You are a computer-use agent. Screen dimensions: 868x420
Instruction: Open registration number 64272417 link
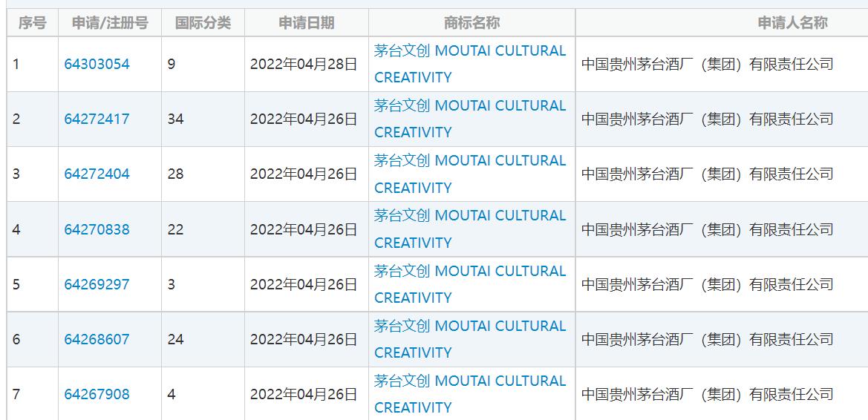click(97, 119)
